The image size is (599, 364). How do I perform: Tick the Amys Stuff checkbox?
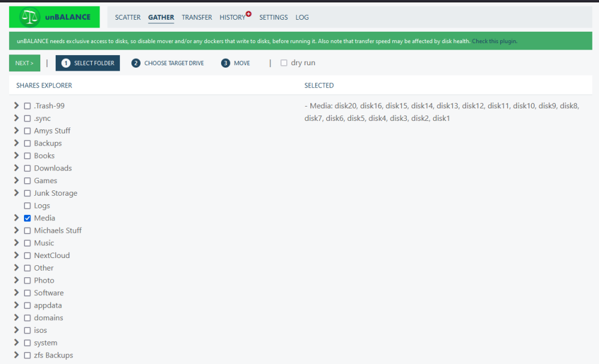[x=27, y=131]
